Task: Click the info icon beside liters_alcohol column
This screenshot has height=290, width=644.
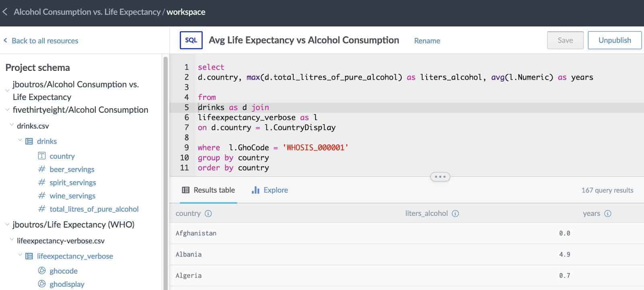Action: (x=455, y=213)
